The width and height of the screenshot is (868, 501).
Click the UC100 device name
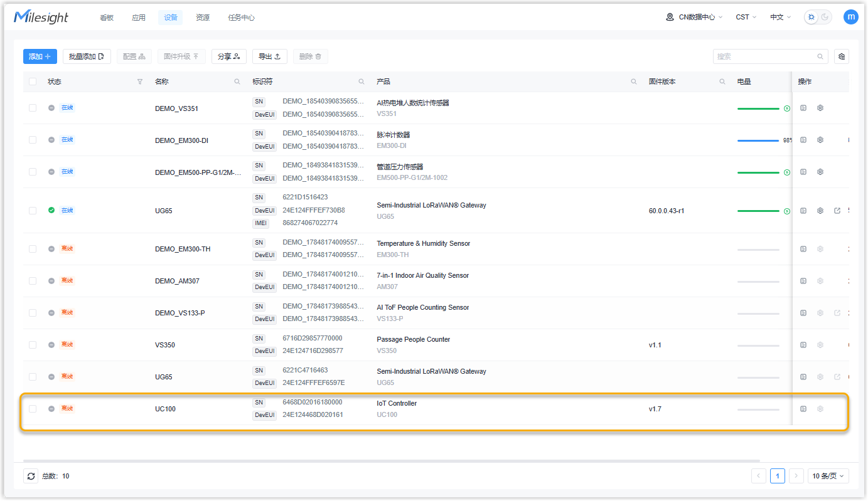165,409
